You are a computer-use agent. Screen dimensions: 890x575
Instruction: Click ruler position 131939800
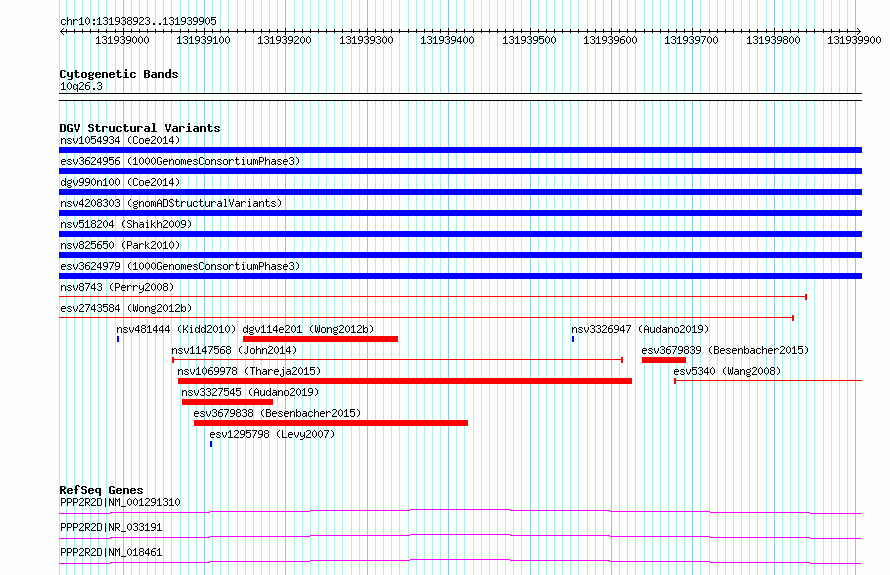(773, 40)
